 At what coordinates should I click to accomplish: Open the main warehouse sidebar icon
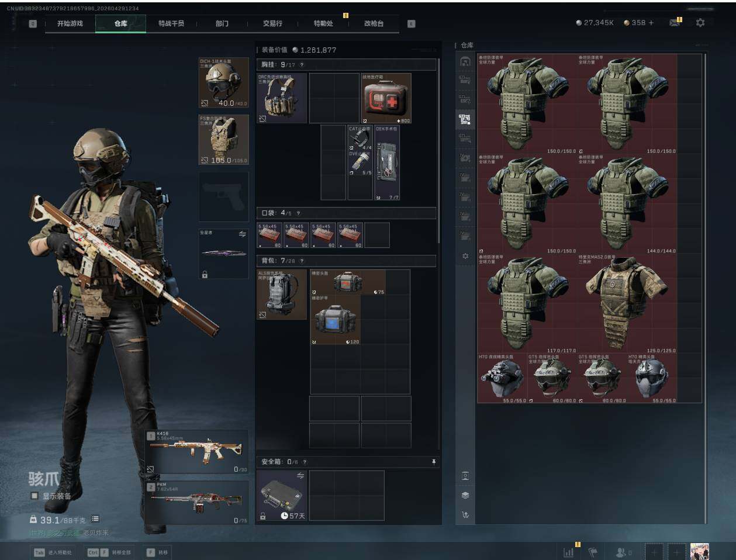[465, 61]
